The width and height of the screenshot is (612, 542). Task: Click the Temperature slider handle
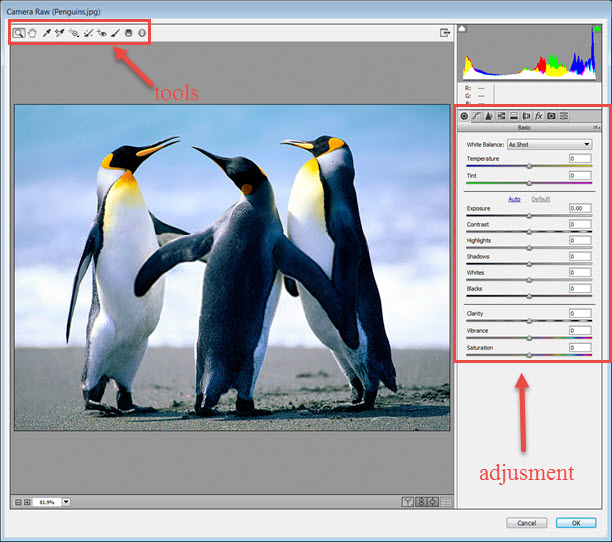529,166
